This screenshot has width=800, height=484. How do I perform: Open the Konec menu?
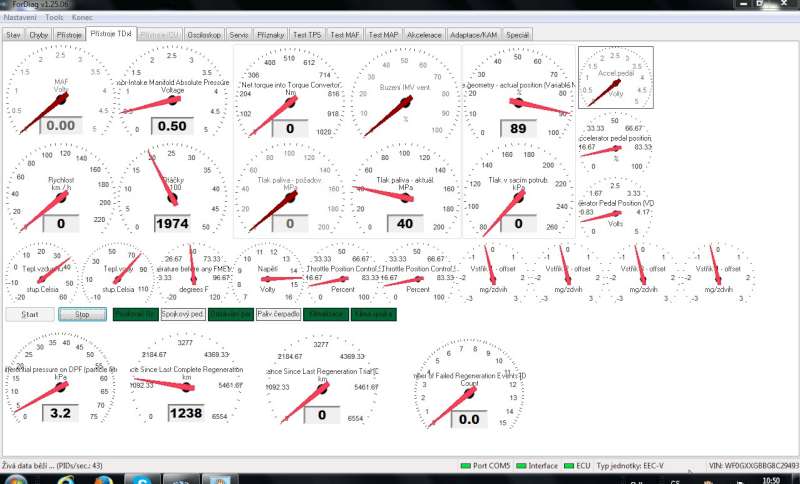pyautogui.click(x=83, y=18)
